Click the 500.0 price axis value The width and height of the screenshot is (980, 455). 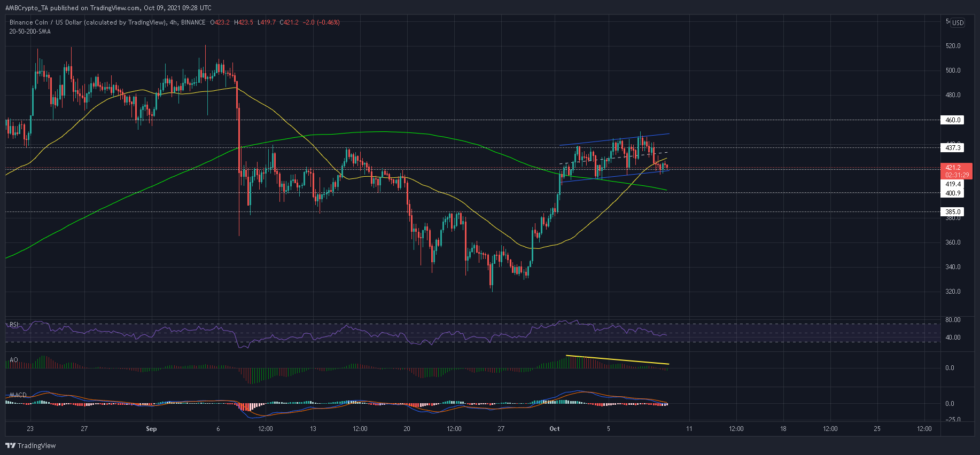(953, 70)
